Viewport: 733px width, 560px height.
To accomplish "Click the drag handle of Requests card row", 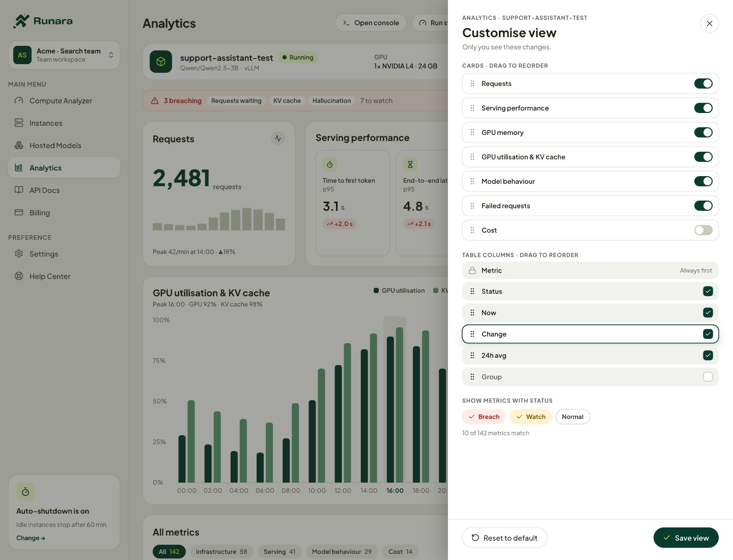I will click(472, 83).
